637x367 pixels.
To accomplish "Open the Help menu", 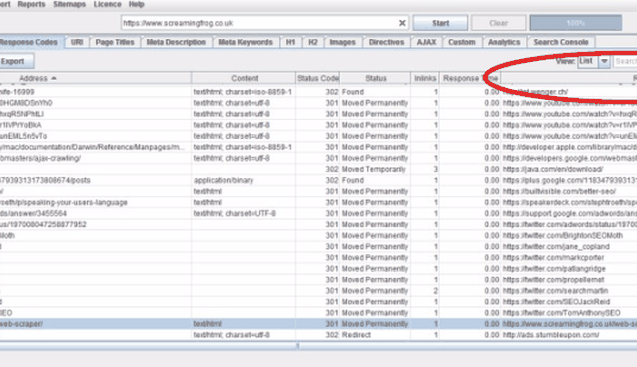I will (x=136, y=4).
